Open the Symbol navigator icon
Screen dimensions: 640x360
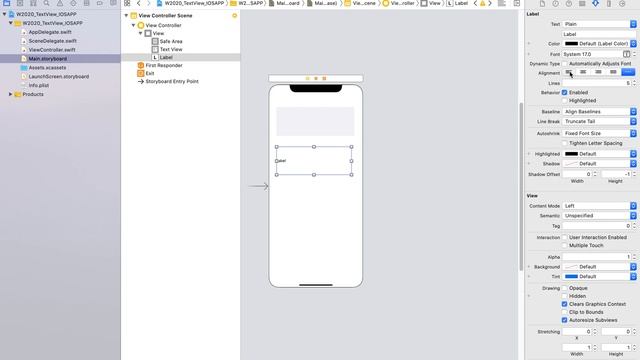tap(33, 3)
